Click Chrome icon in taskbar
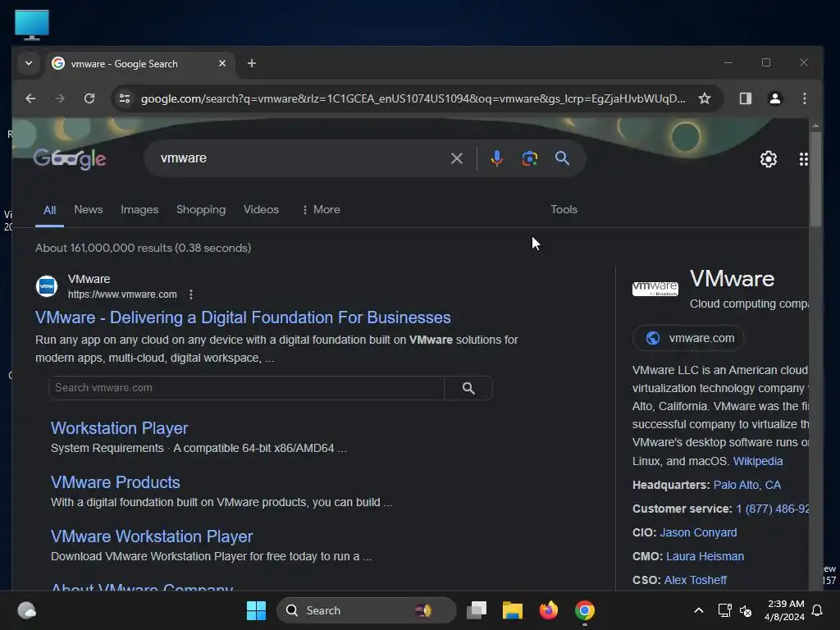Screen dimensions: 840x630 tap(584, 610)
